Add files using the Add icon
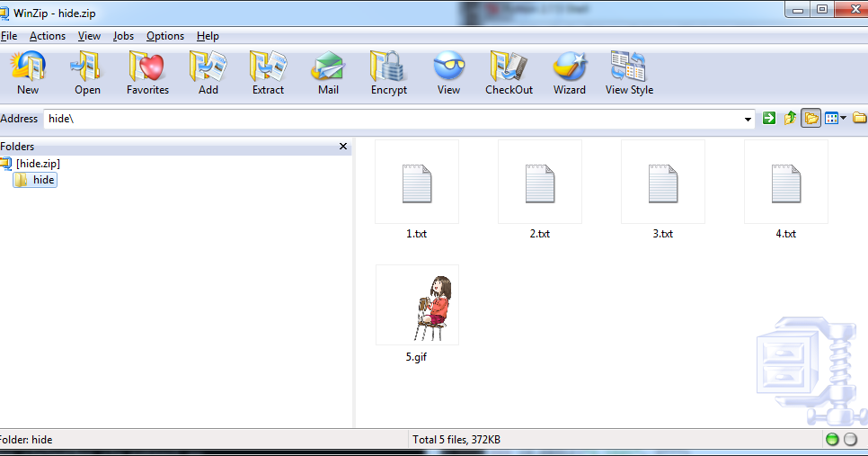 [208, 66]
